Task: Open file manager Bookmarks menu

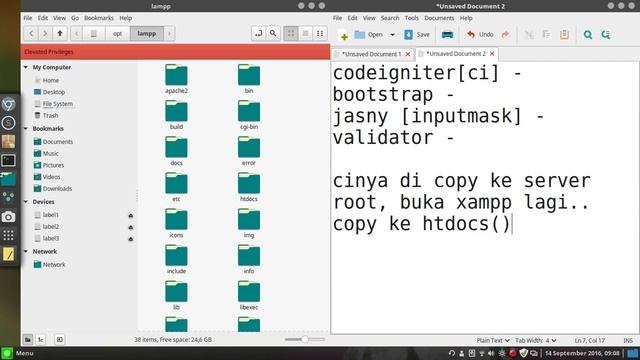Action: [99, 18]
